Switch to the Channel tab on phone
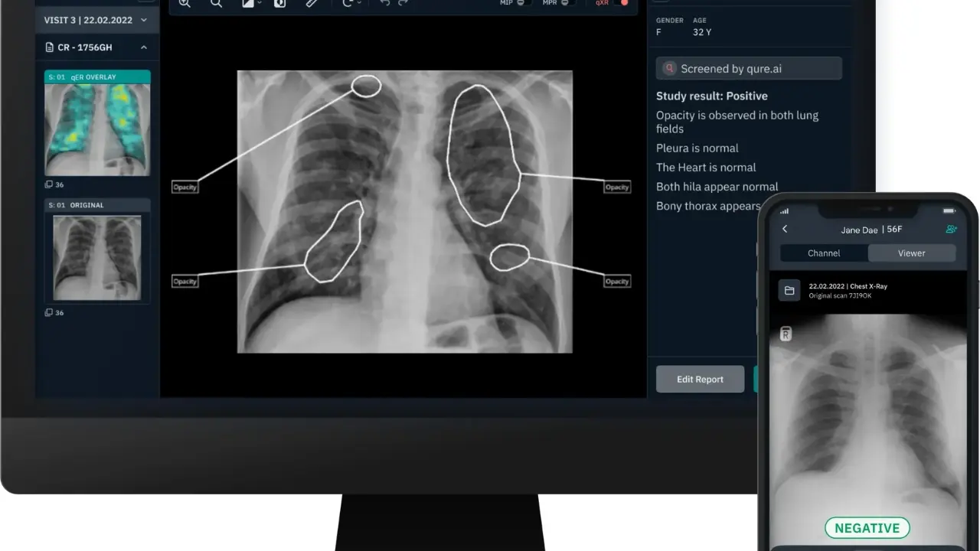This screenshot has width=980, height=551. coord(824,253)
